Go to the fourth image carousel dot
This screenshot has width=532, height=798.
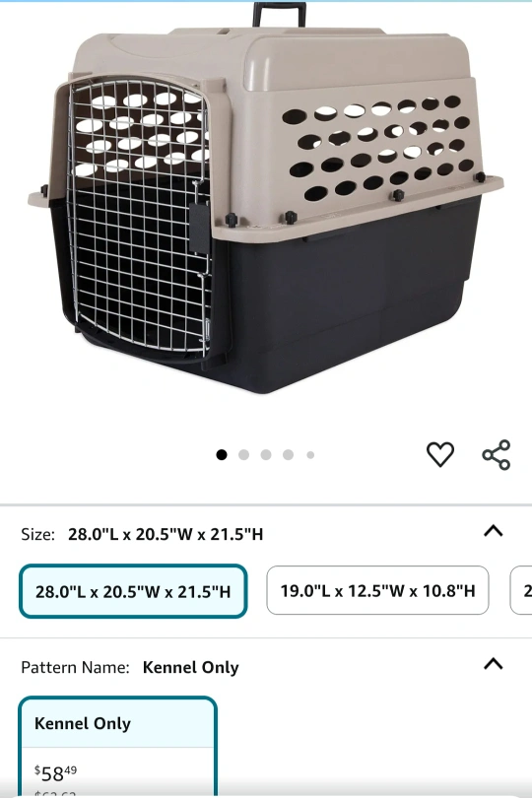(288, 454)
